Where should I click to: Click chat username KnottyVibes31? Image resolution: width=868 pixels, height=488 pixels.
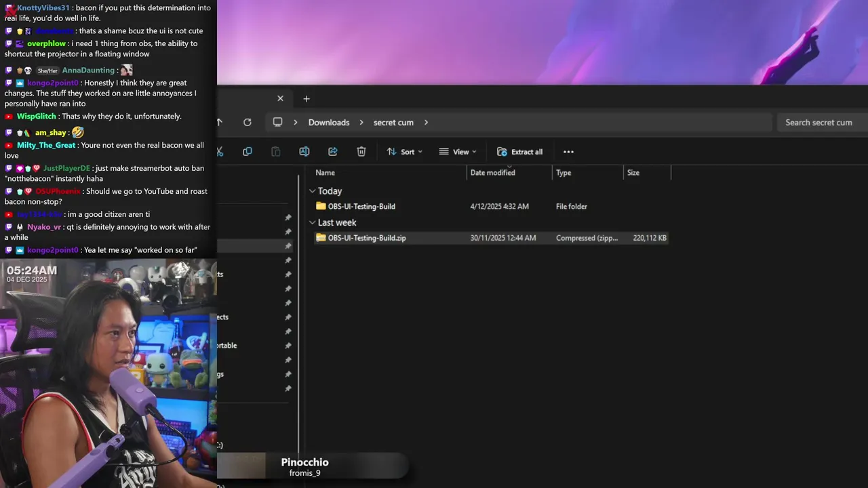tap(43, 8)
